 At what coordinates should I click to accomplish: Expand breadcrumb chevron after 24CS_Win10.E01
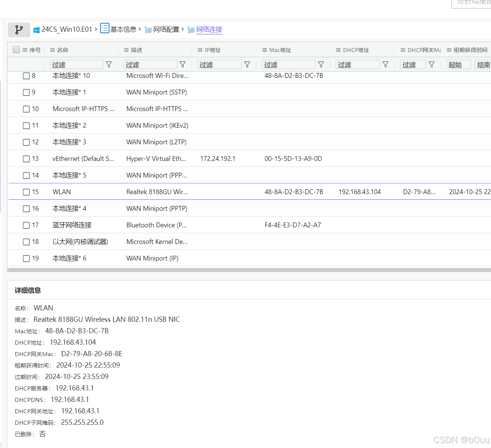(x=96, y=29)
